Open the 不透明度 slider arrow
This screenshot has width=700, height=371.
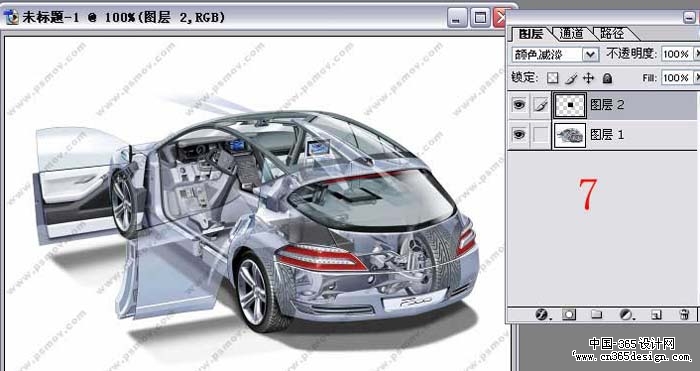696,54
